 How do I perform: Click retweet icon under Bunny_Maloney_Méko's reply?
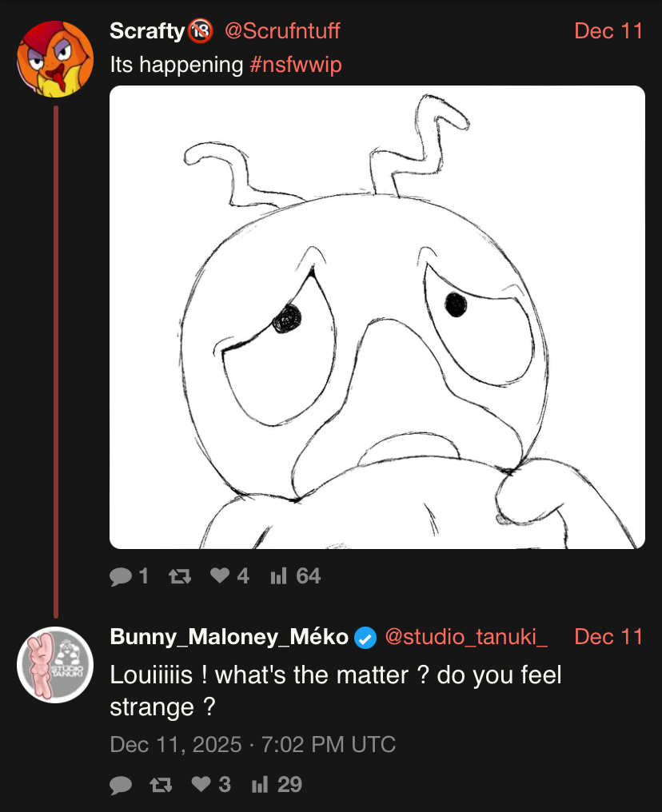tap(162, 786)
